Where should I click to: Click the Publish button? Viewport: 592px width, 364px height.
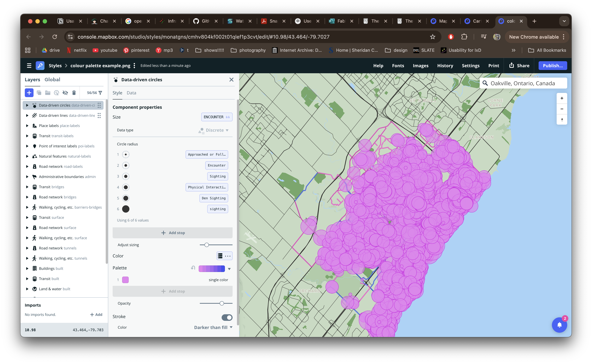pyautogui.click(x=552, y=65)
